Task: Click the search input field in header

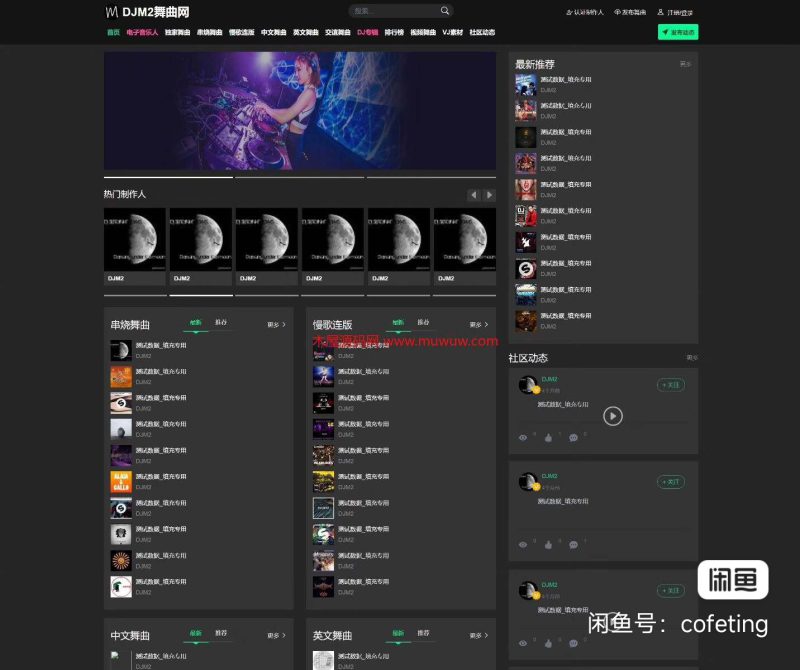Action: tap(394, 11)
